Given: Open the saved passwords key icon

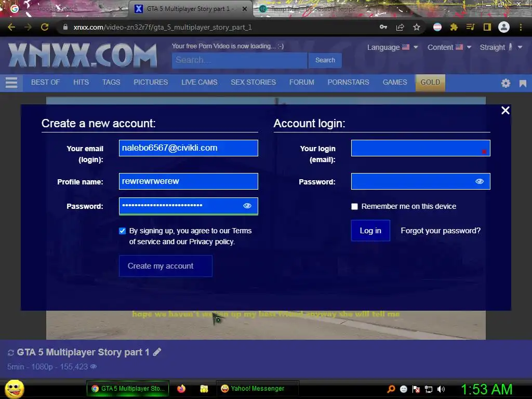Looking at the screenshot, I should 383,27.
